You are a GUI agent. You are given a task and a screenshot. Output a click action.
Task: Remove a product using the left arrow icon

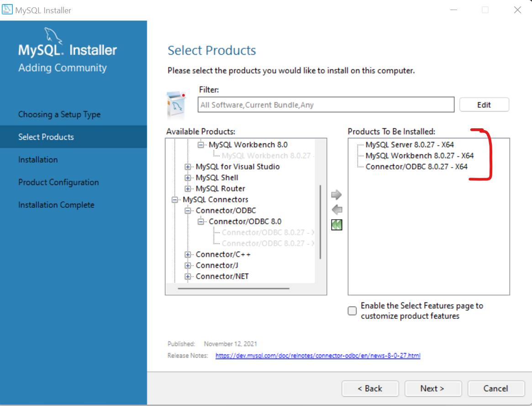point(337,210)
